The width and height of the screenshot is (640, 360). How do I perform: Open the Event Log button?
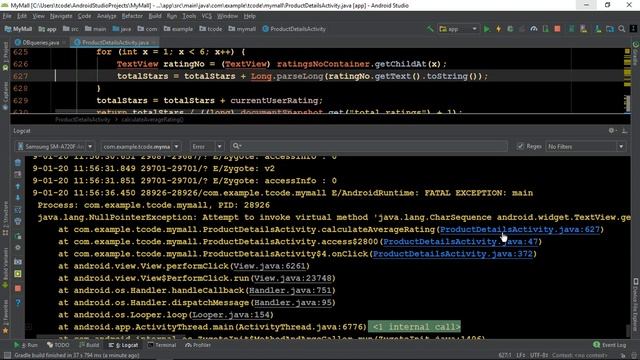pos(609,345)
